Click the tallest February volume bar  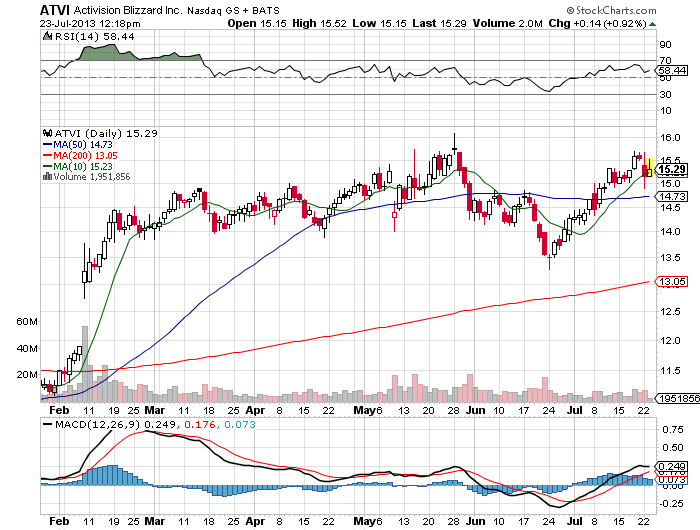tap(85, 363)
